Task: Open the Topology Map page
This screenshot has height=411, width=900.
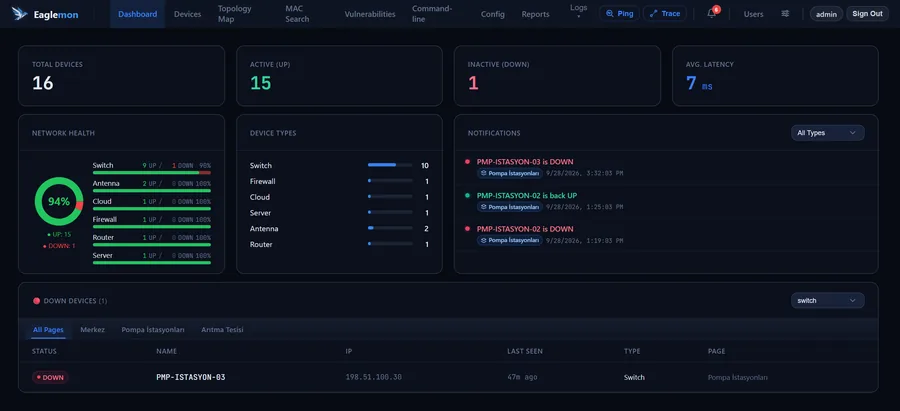Action: pos(235,14)
